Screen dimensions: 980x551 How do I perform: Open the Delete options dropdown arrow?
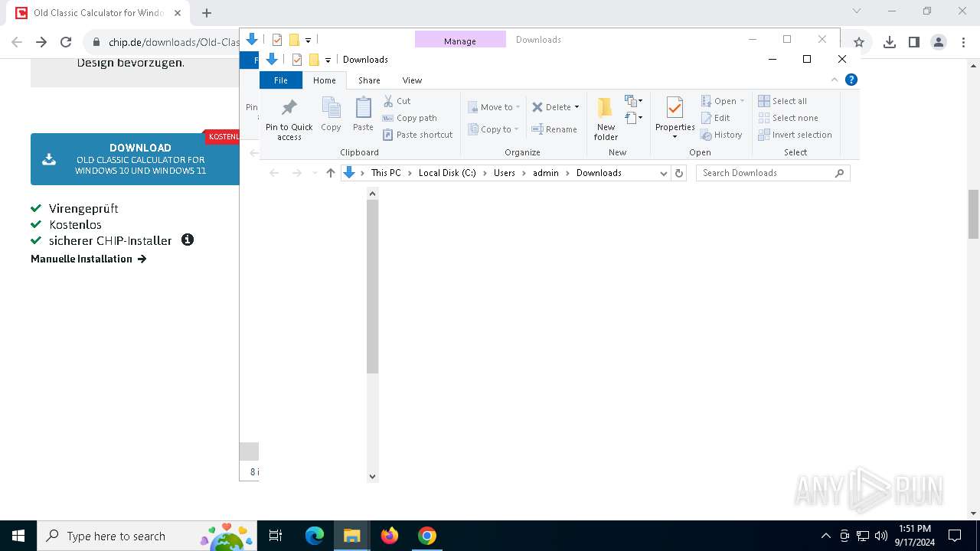(577, 107)
